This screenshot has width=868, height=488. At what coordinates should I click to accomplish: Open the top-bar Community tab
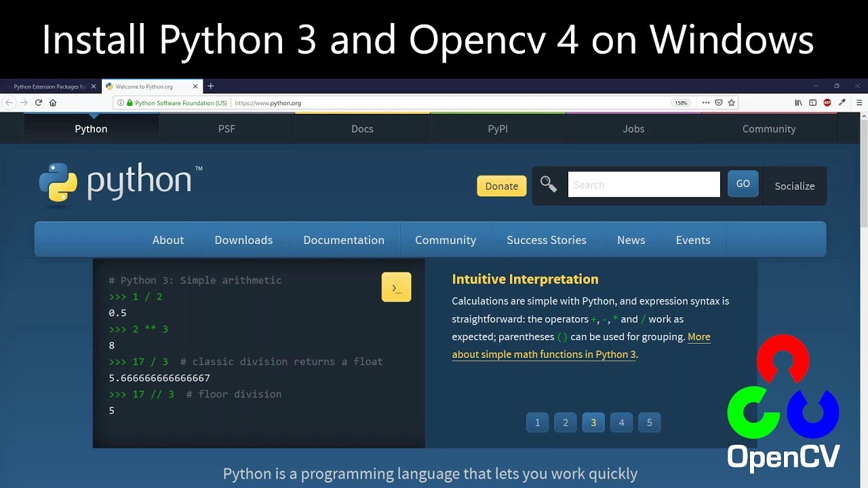pos(769,129)
